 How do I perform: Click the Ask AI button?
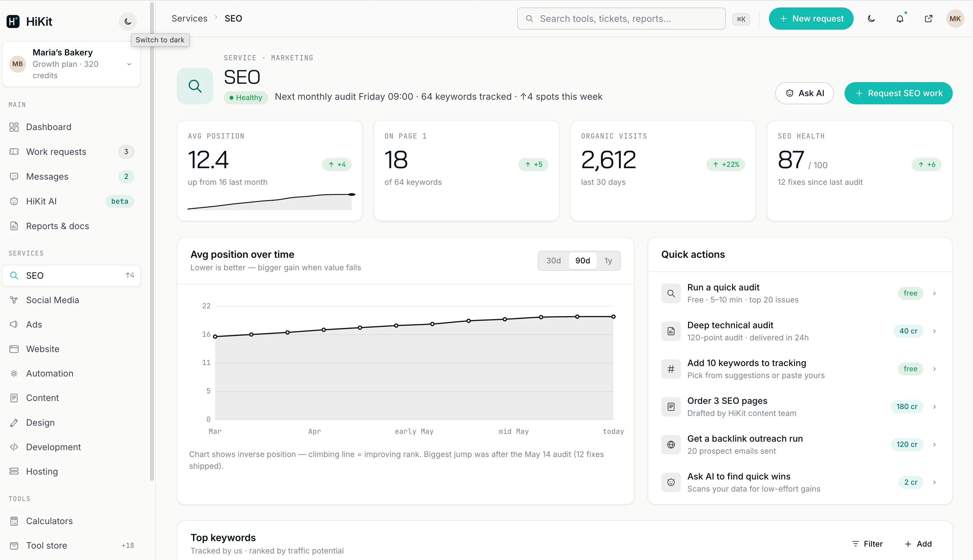pyautogui.click(x=804, y=93)
